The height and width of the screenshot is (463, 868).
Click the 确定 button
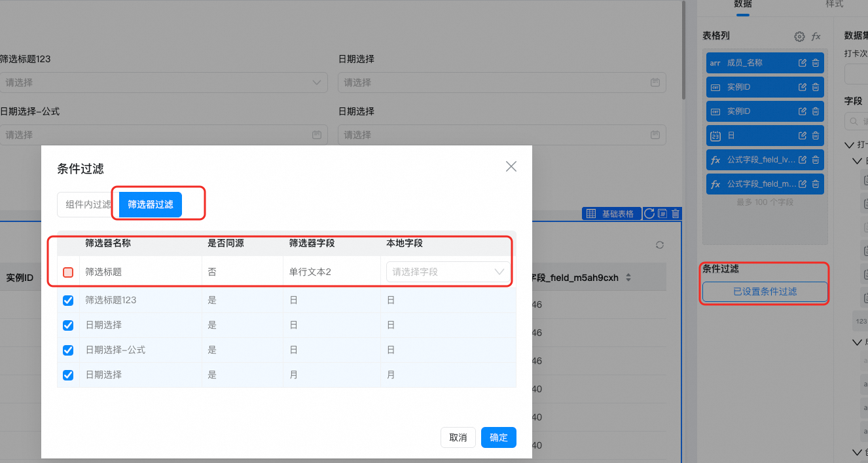coord(499,437)
